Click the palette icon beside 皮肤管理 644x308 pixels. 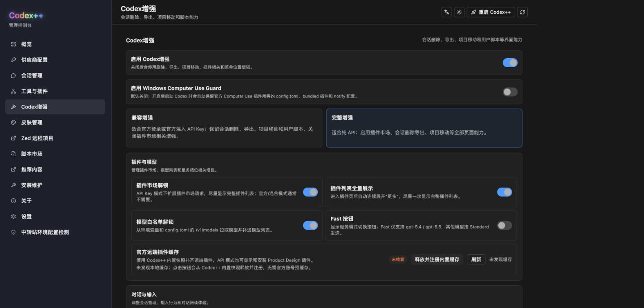13,123
